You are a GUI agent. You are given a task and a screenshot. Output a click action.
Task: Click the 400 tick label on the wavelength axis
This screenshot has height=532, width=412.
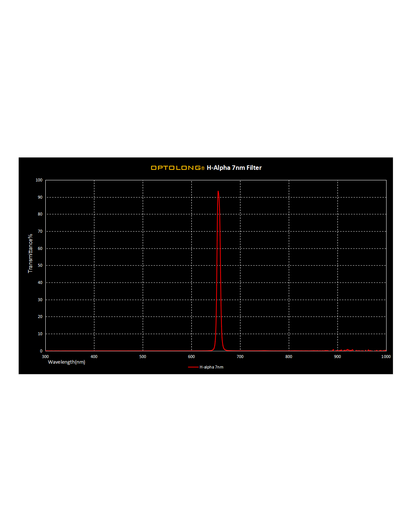94,357
